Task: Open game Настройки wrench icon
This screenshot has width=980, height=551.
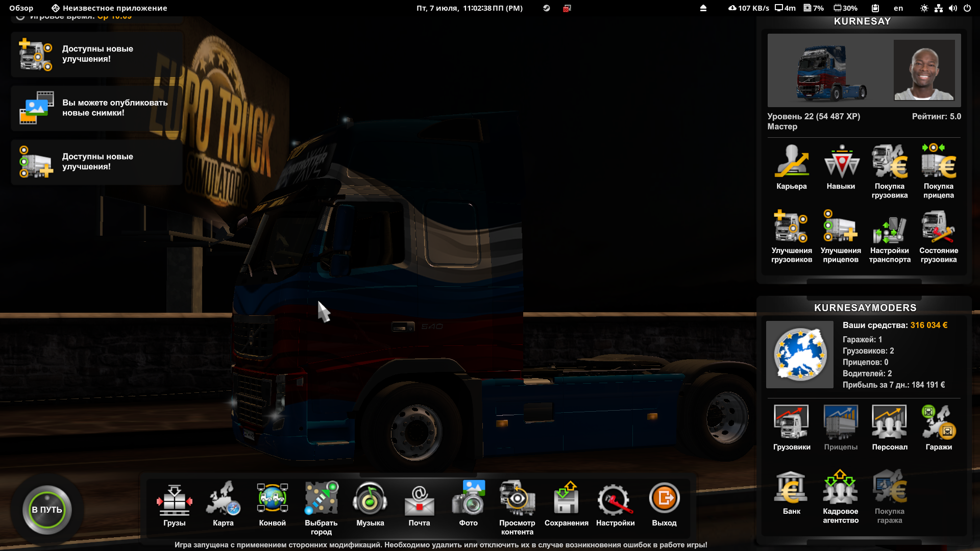Action: coord(615,500)
